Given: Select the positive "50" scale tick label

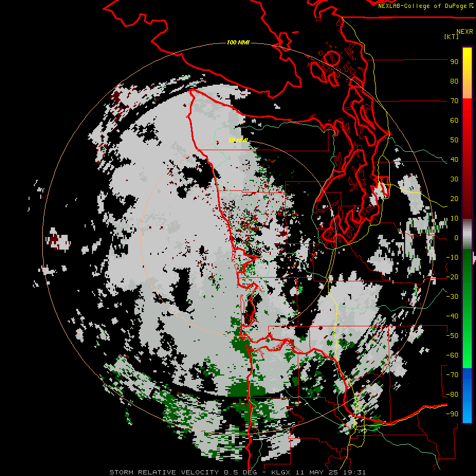Looking at the screenshot, I should point(454,140).
